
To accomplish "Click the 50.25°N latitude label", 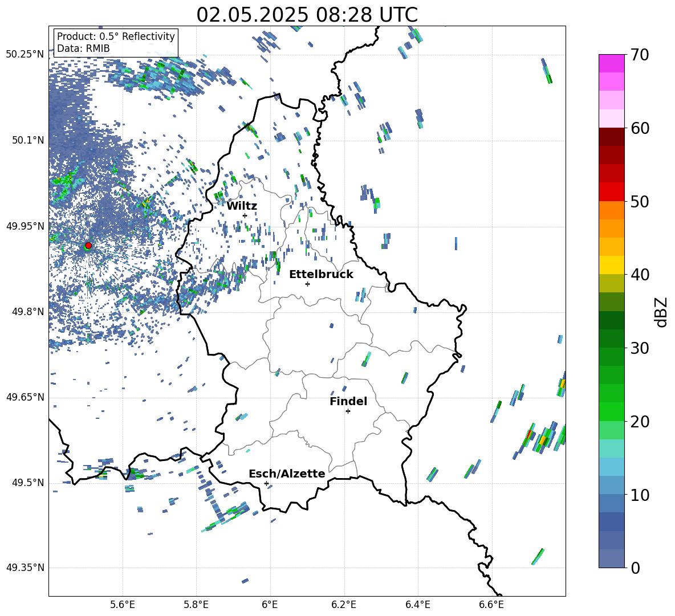I will [x=25, y=55].
